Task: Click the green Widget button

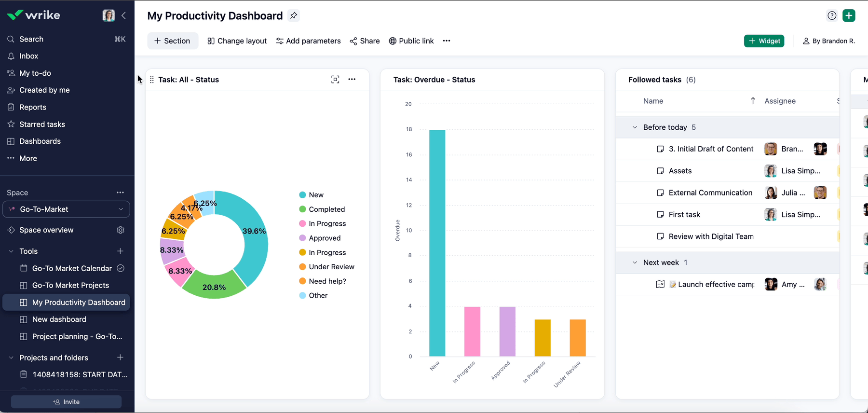Action: (764, 41)
